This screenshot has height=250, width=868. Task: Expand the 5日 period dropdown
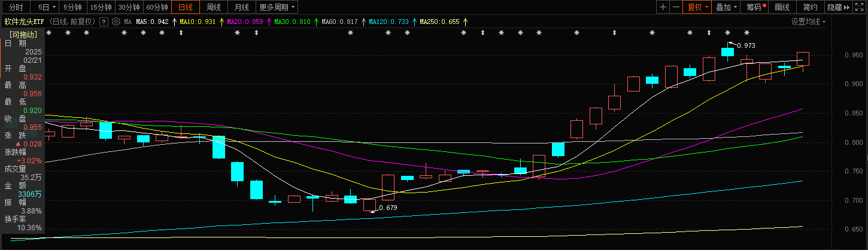(47, 7)
